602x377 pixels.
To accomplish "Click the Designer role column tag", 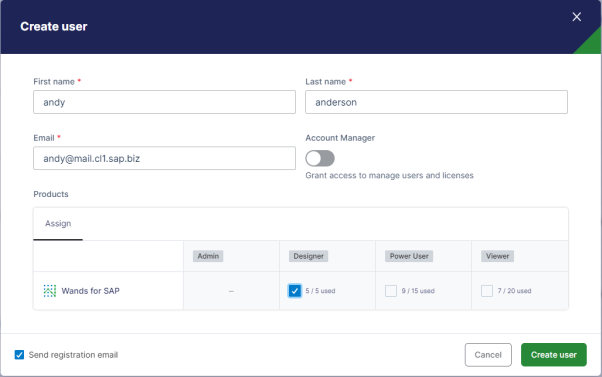I will (308, 256).
